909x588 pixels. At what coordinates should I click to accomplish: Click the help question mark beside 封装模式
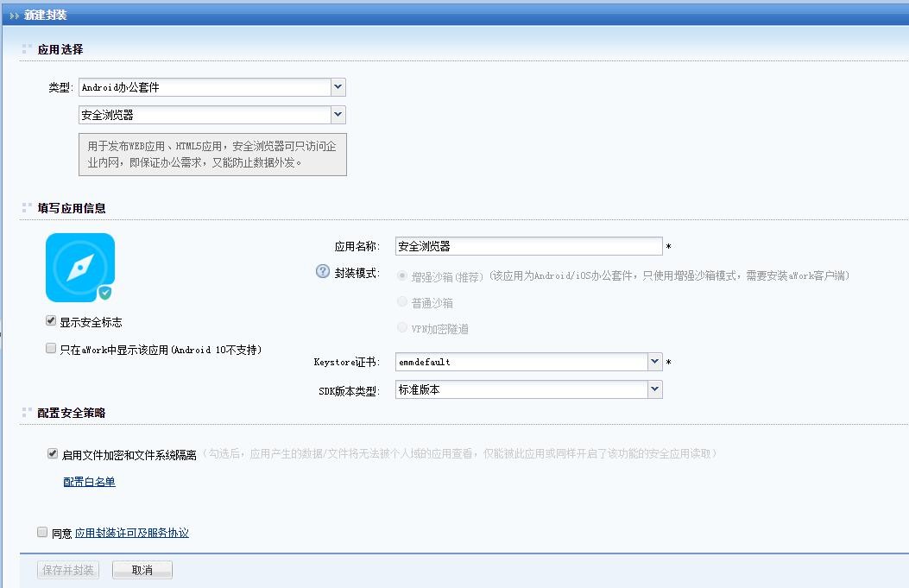coord(323,272)
